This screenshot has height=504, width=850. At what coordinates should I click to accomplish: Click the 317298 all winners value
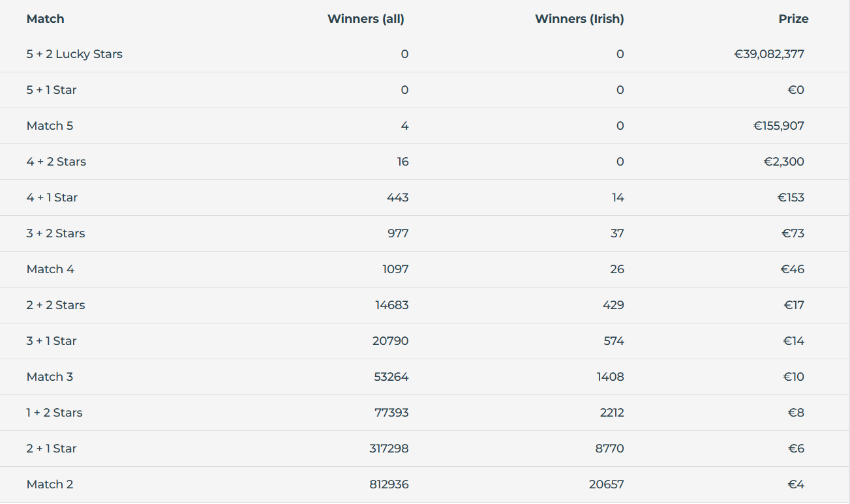coord(389,449)
